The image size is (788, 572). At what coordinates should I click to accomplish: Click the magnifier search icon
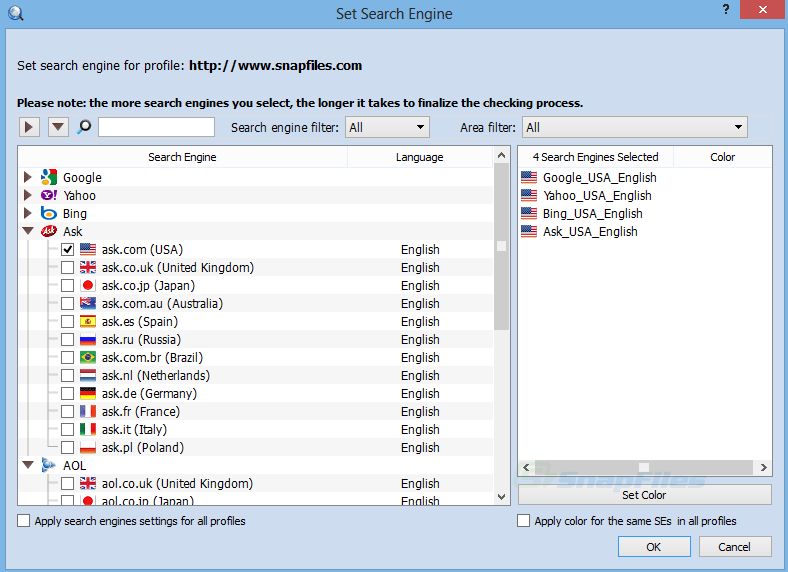point(85,127)
